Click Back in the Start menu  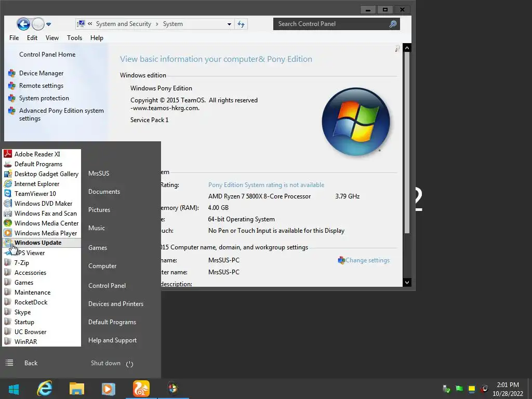[31, 363]
